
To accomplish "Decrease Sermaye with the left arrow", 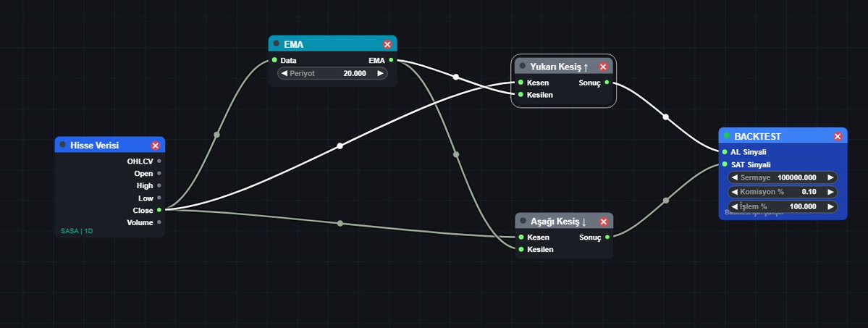I will [x=735, y=177].
